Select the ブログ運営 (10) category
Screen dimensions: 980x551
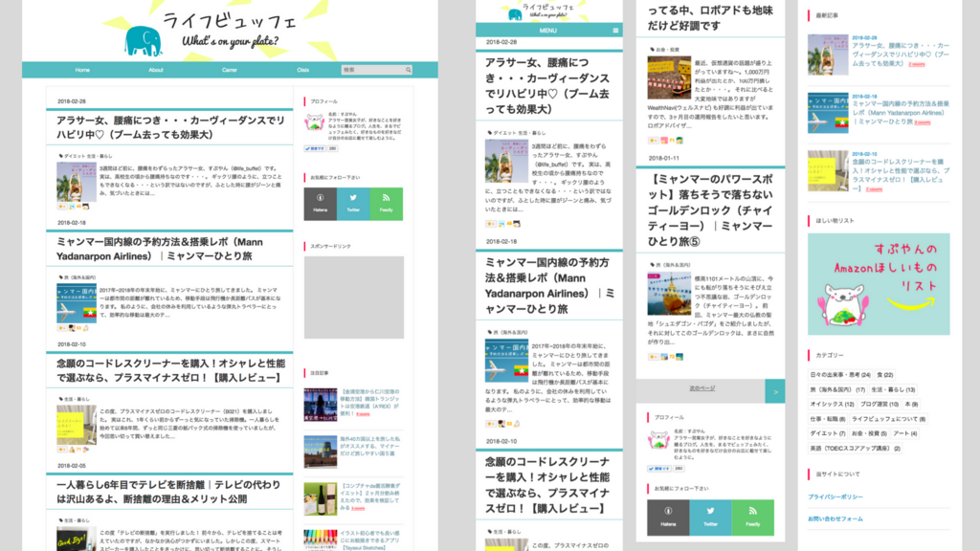(880, 405)
